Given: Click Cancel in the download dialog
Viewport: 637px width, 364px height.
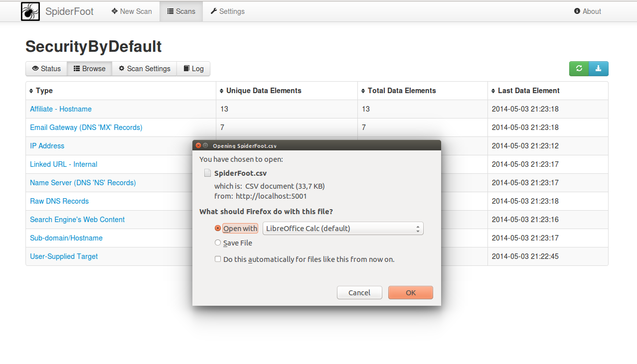Looking at the screenshot, I should point(359,293).
